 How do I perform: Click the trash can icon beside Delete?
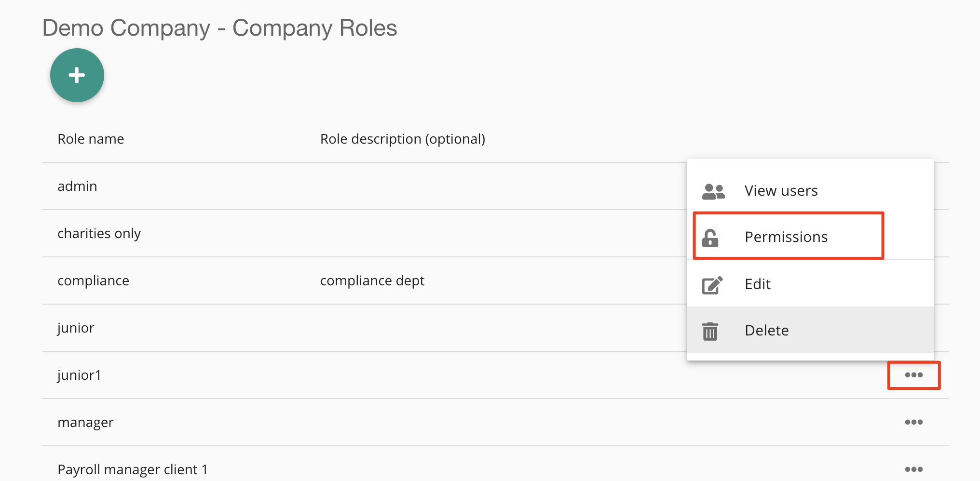coord(710,331)
